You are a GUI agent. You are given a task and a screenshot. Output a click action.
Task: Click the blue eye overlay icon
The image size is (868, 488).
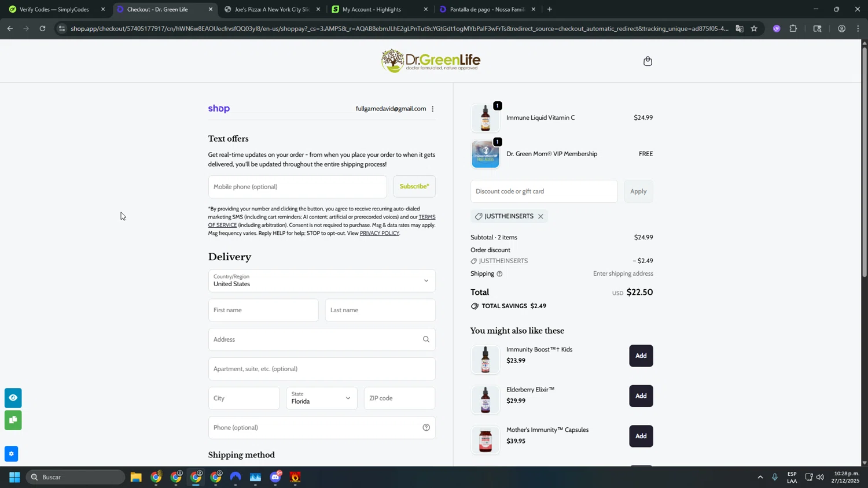tap(13, 398)
